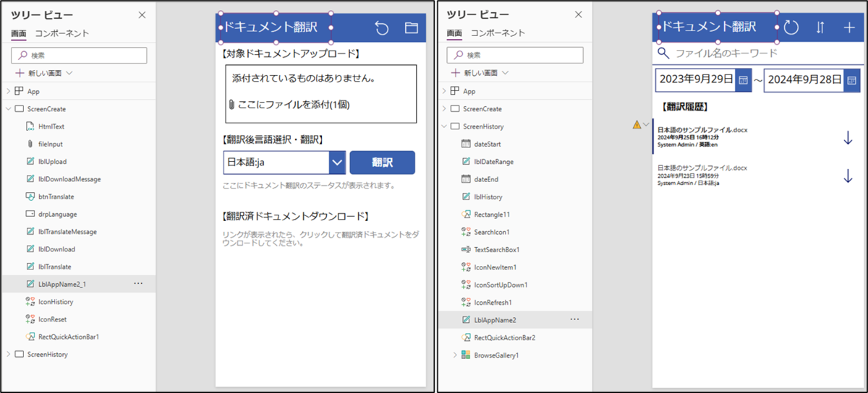Select lblHistory in the right tree view
Viewport: 868px width, 393px height.
[489, 196]
